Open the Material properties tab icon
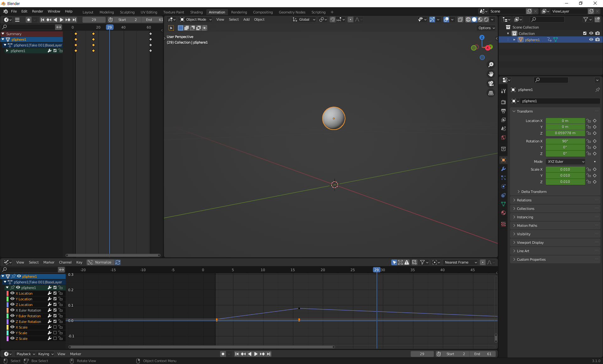The width and height of the screenshot is (603, 364). click(503, 213)
